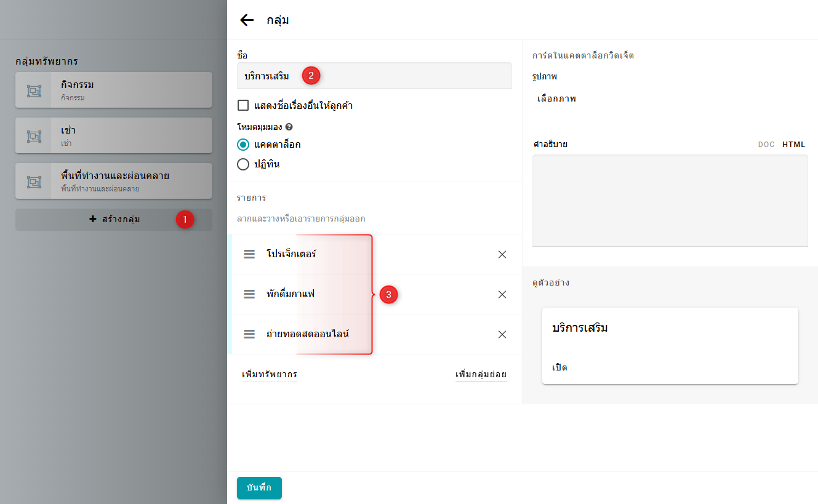
Task: Switch description editor to DOC tab
Action: [766, 145]
